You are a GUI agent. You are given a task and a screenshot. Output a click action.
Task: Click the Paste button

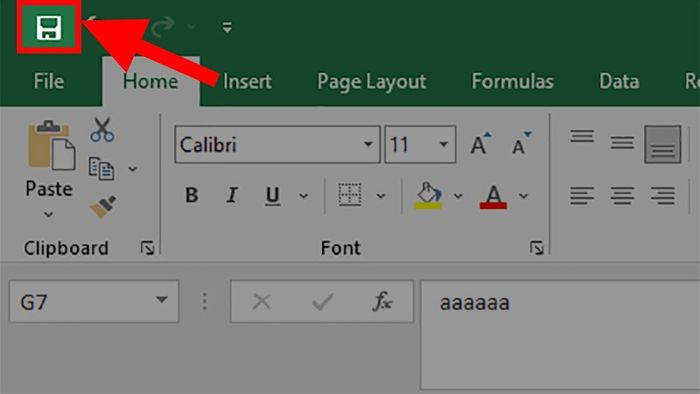pyautogui.click(x=49, y=168)
